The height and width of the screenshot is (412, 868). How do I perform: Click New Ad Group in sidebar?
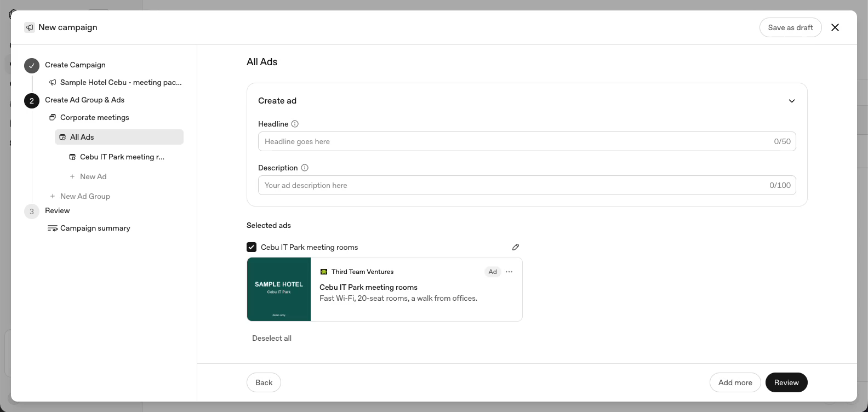(x=85, y=196)
